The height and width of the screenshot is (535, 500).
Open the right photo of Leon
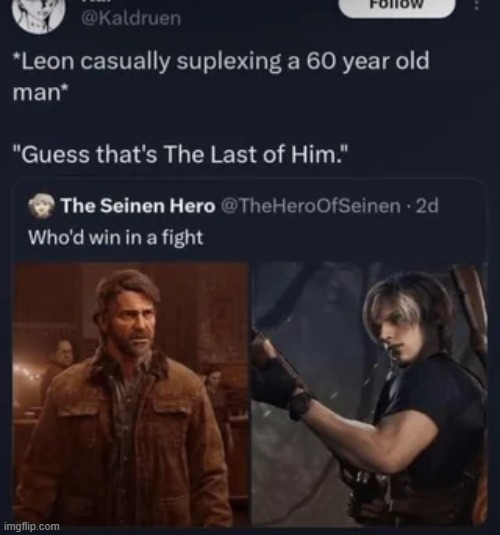pyautogui.click(x=369, y=394)
